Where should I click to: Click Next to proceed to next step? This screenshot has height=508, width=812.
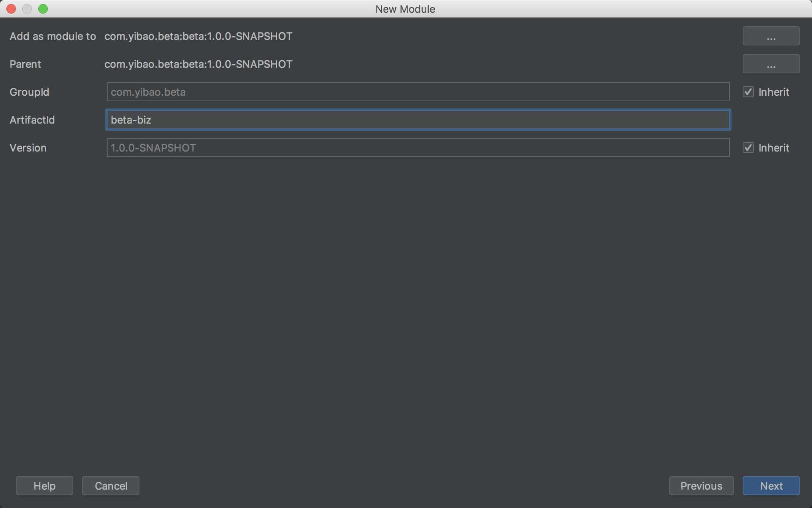[x=771, y=485]
